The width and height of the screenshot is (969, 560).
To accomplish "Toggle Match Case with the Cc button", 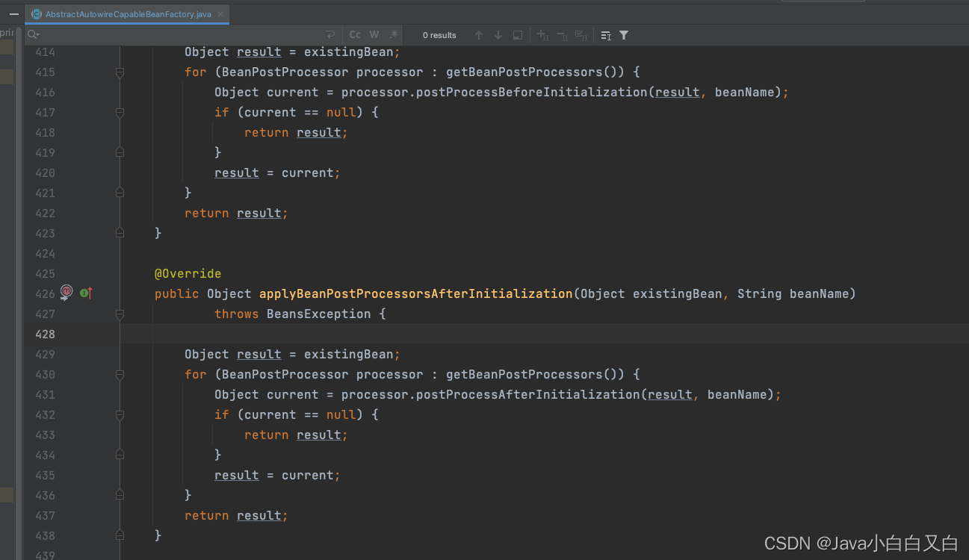I will [x=355, y=34].
